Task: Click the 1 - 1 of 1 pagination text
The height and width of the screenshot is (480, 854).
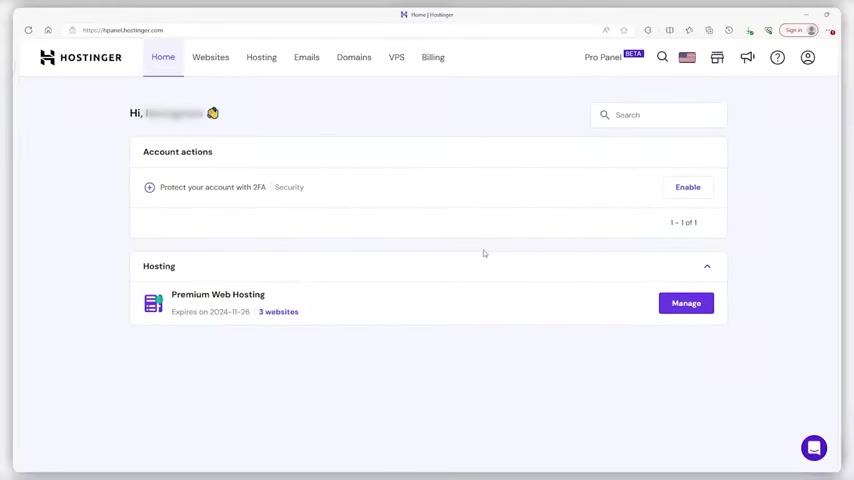Action: coord(684,222)
